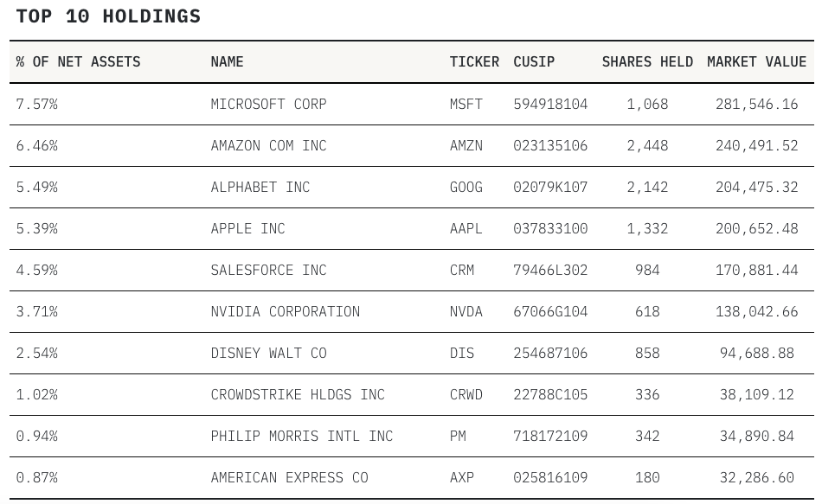Select the AMERICAN EXPRESS CO name

pyautogui.click(x=289, y=478)
